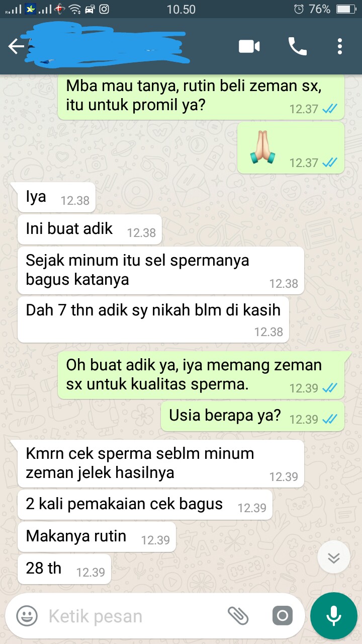Tap the paperclip attachment icon
Image resolution: width=362 pixels, height=644 pixels.
pyautogui.click(x=238, y=615)
